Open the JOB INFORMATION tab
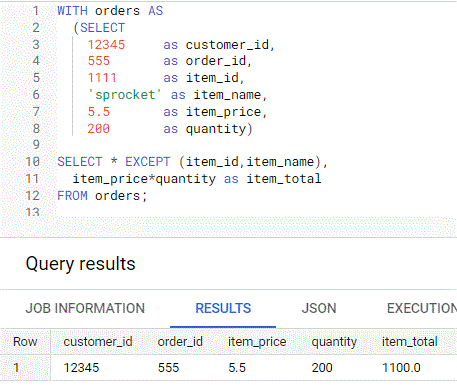 coord(85,308)
